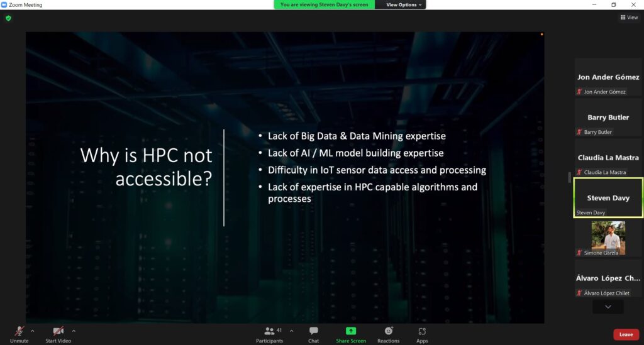Unmute the microphone
The height and width of the screenshot is (345, 644).
pyautogui.click(x=19, y=334)
